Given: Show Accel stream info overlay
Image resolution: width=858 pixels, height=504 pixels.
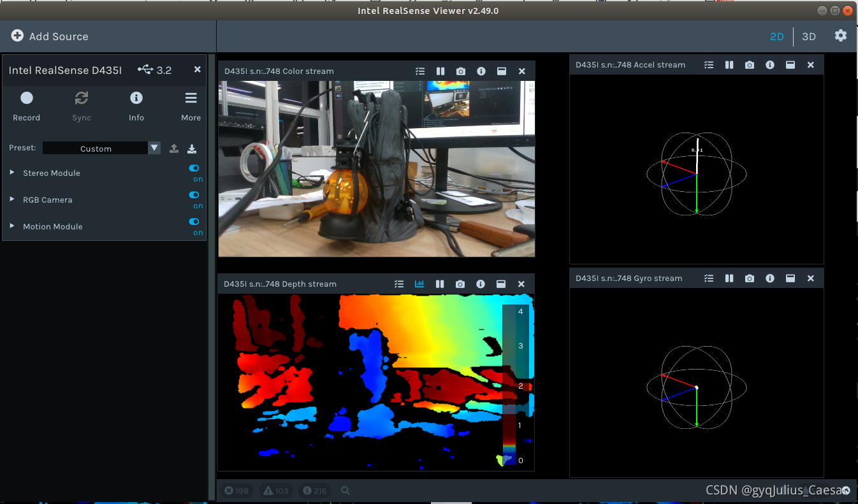Looking at the screenshot, I should pos(770,65).
